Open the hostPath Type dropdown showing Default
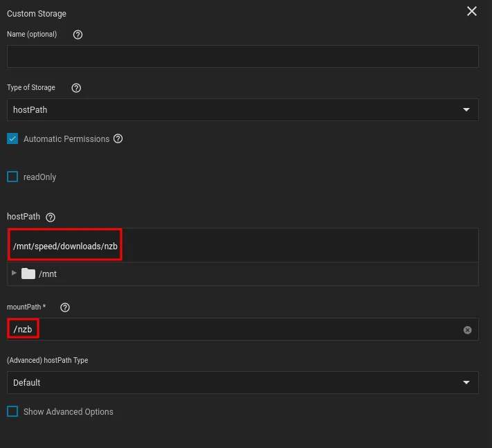492x448 pixels. point(243,383)
